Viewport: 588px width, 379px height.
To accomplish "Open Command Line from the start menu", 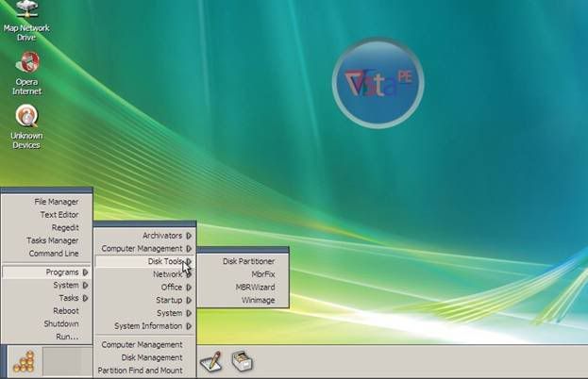I will click(46, 254).
